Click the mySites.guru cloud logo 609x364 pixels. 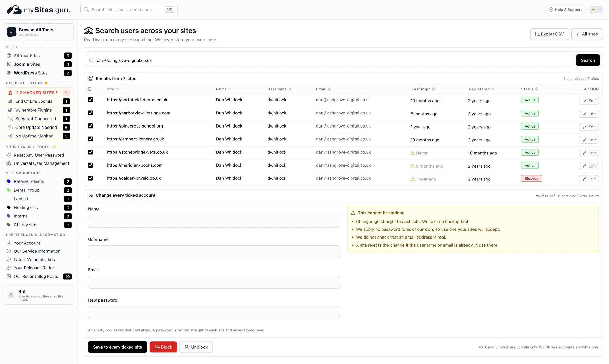click(x=14, y=10)
